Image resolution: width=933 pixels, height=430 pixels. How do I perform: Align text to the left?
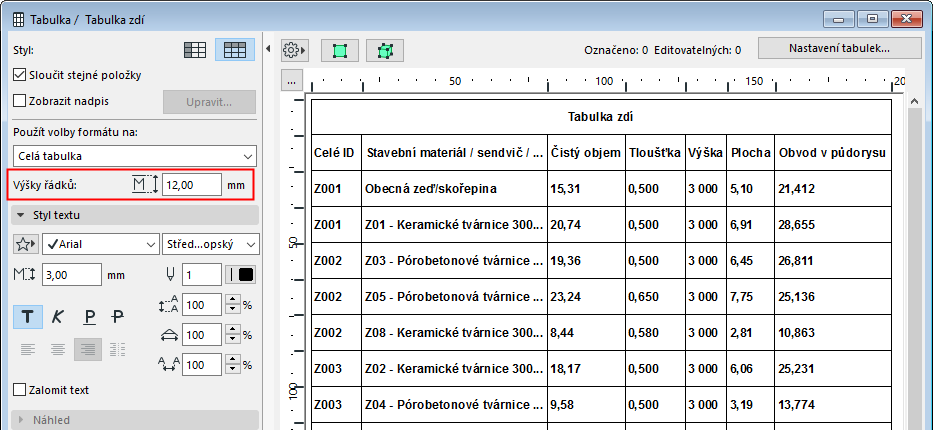click(x=28, y=349)
